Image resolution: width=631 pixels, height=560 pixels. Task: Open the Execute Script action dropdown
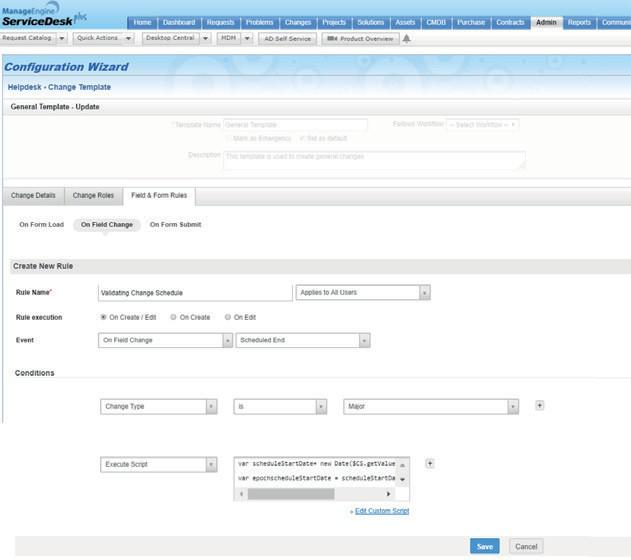pyautogui.click(x=159, y=464)
